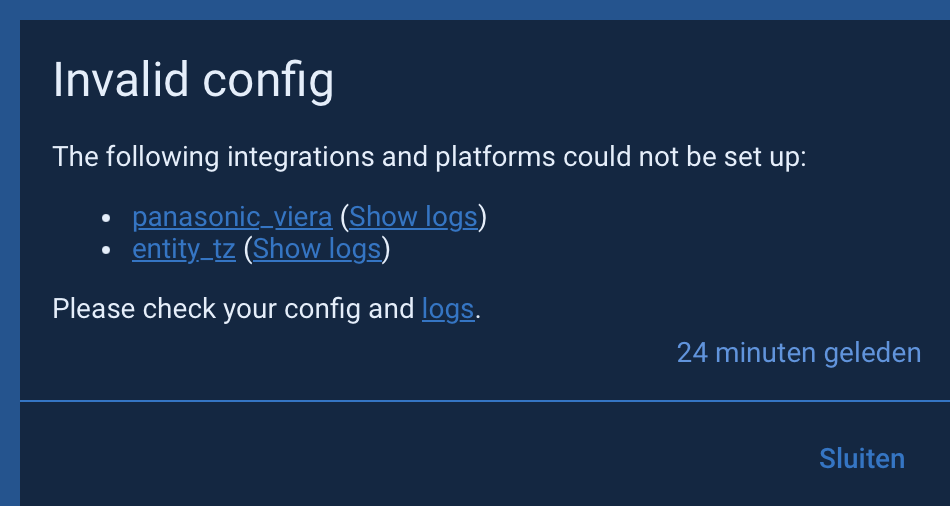Open the entity_tz integration link
This screenshot has height=506, width=950.
tap(184, 249)
